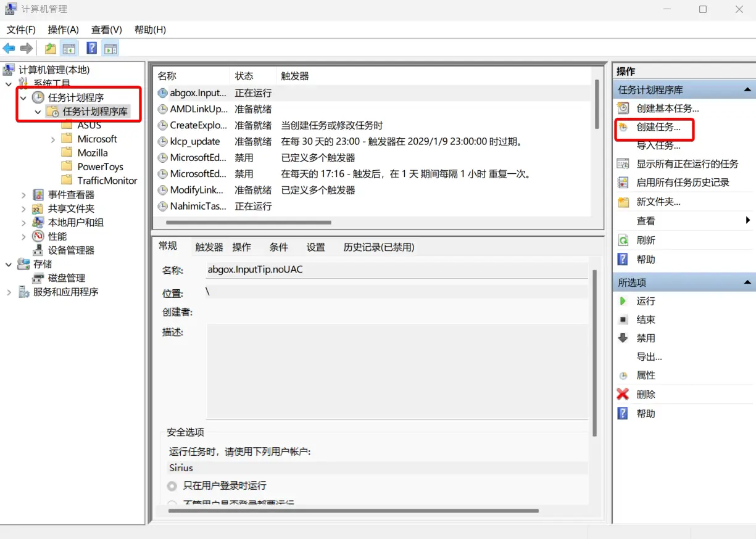Switch to the 触发器 tab
The width and height of the screenshot is (756, 539).
pos(209,247)
